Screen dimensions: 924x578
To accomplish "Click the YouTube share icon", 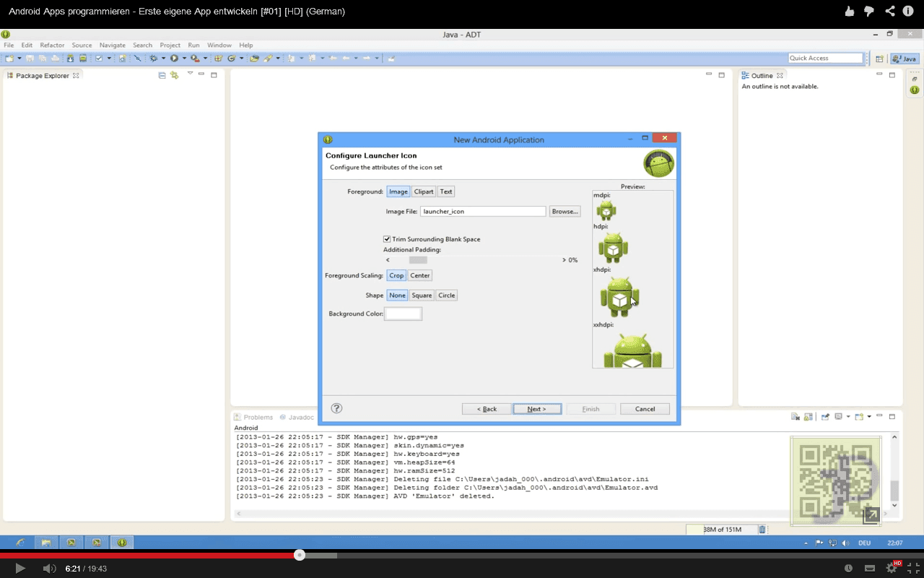I will (x=889, y=11).
